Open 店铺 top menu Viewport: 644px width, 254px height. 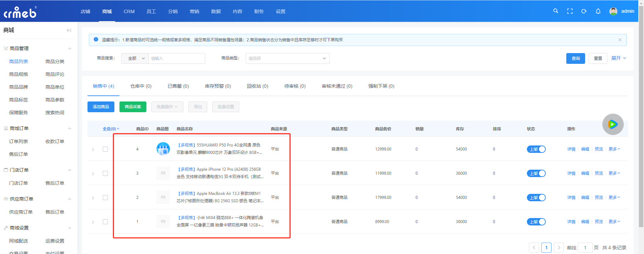[85, 11]
